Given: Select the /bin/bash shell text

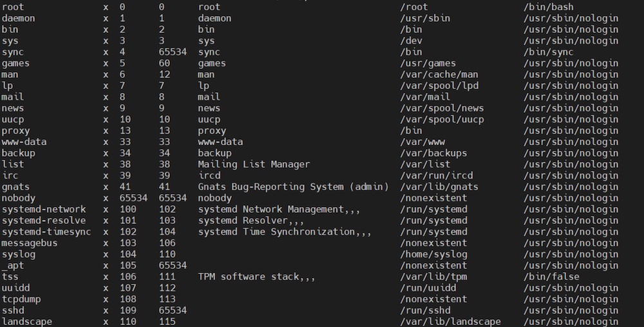Looking at the screenshot, I should point(548,7).
